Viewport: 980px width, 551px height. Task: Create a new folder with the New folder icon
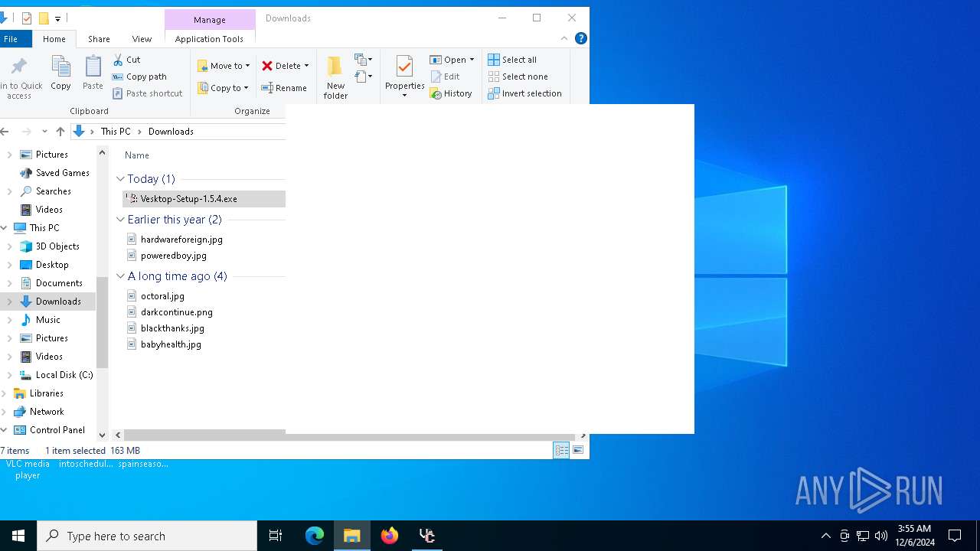tap(335, 67)
